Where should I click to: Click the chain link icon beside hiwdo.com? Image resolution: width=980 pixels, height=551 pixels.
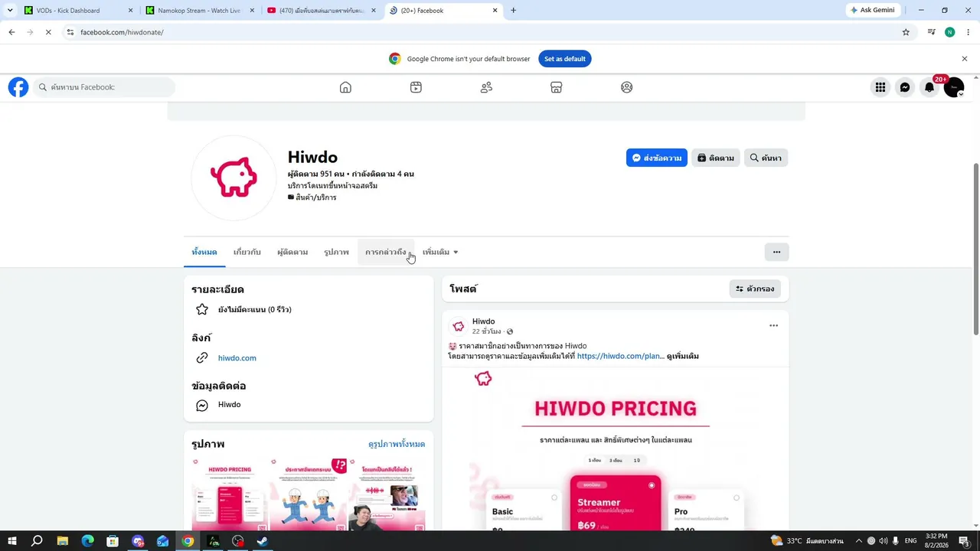click(202, 357)
